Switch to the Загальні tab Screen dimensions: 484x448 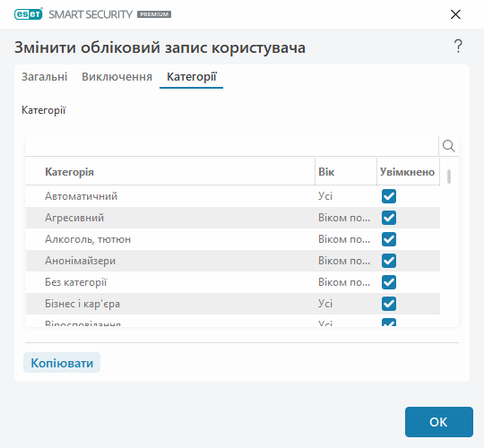tap(45, 76)
